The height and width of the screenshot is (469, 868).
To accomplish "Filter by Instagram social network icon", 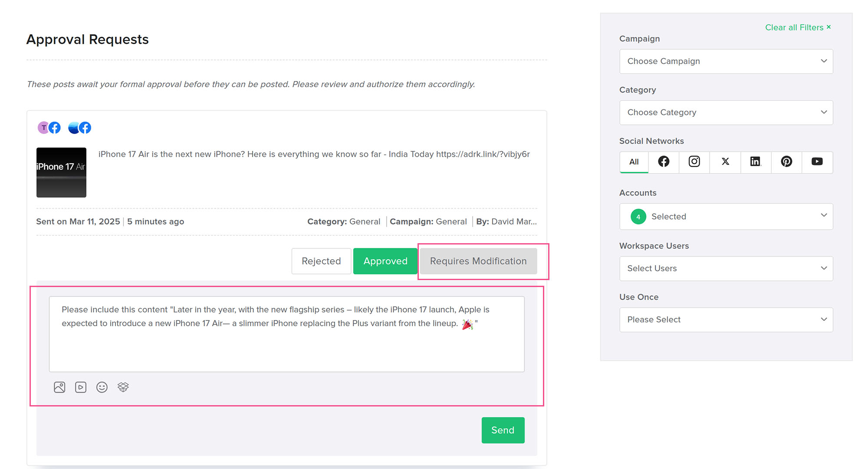I will pyautogui.click(x=694, y=162).
